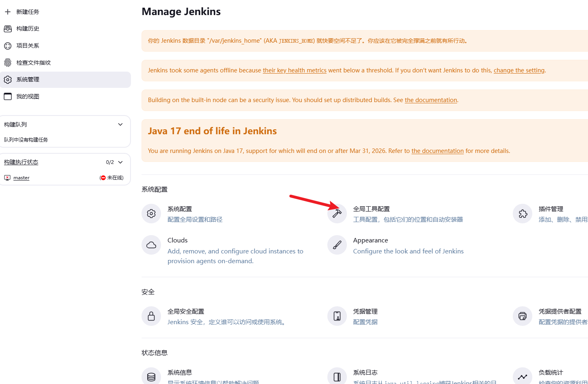Click the 凭据提供者配置 icon
This screenshot has height=384, width=588.
[x=523, y=316]
